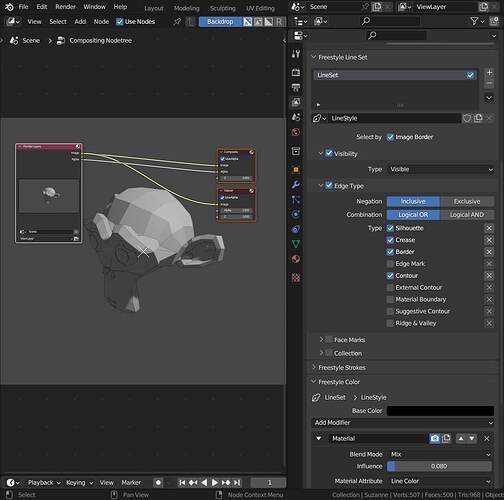Open the Physics properties tab
Viewport: 504px width, 500px height.
click(296, 214)
